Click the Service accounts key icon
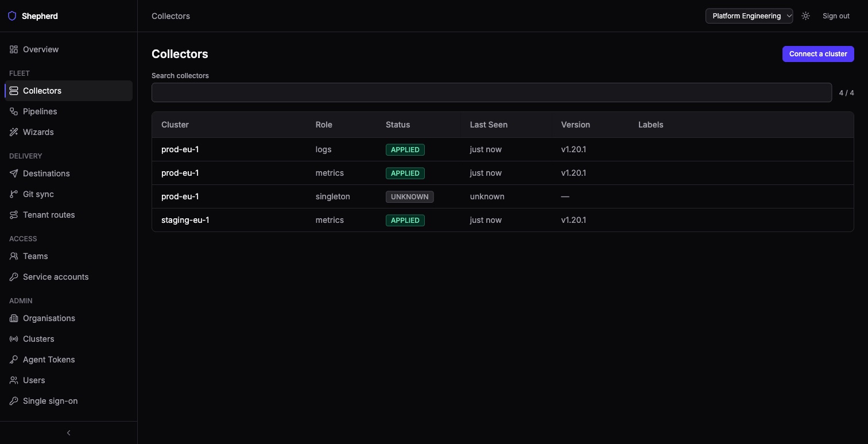868x444 pixels. click(14, 277)
